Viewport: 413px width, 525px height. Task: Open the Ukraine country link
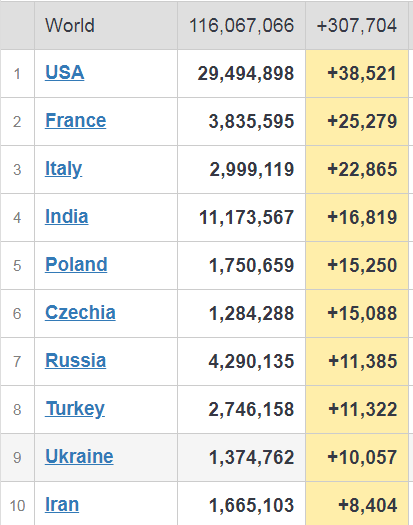click(x=79, y=457)
